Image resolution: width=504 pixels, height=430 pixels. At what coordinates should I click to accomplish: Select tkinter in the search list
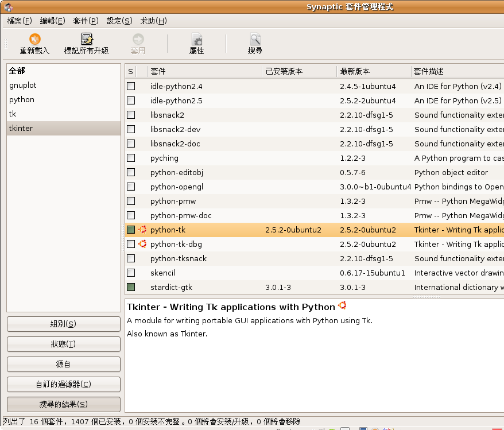tap(64, 128)
